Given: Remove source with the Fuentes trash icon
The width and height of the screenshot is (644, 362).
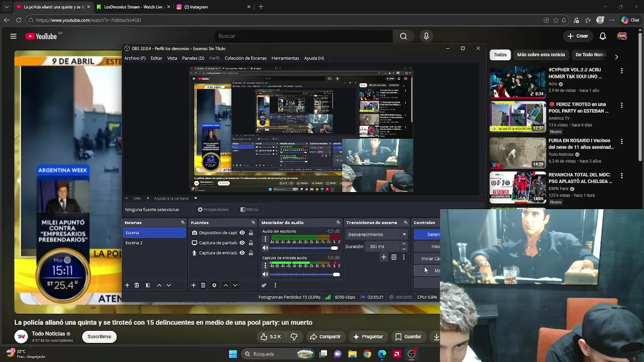Looking at the screenshot, I should pos(203,285).
